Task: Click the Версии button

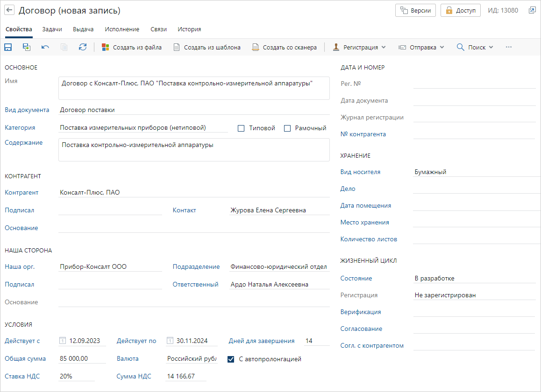Action: [x=416, y=10]
